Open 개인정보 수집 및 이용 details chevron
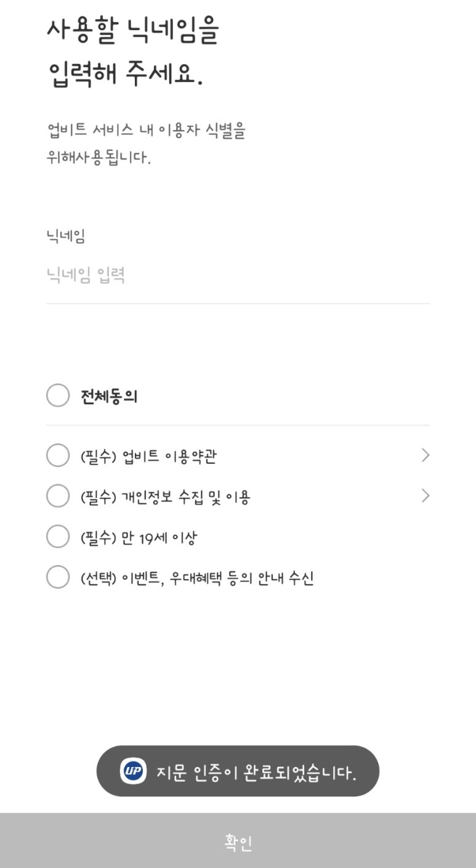The height and width of the screenshot is (868, 476). pos(425,496)
